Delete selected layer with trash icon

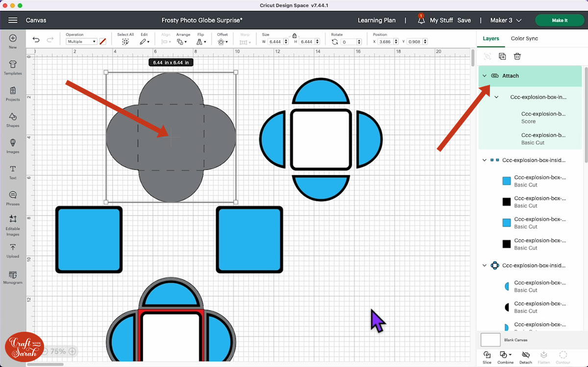point(517,56)
